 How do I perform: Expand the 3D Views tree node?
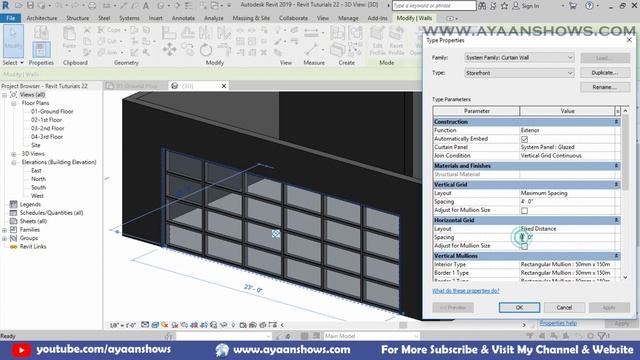click(13, 154)
